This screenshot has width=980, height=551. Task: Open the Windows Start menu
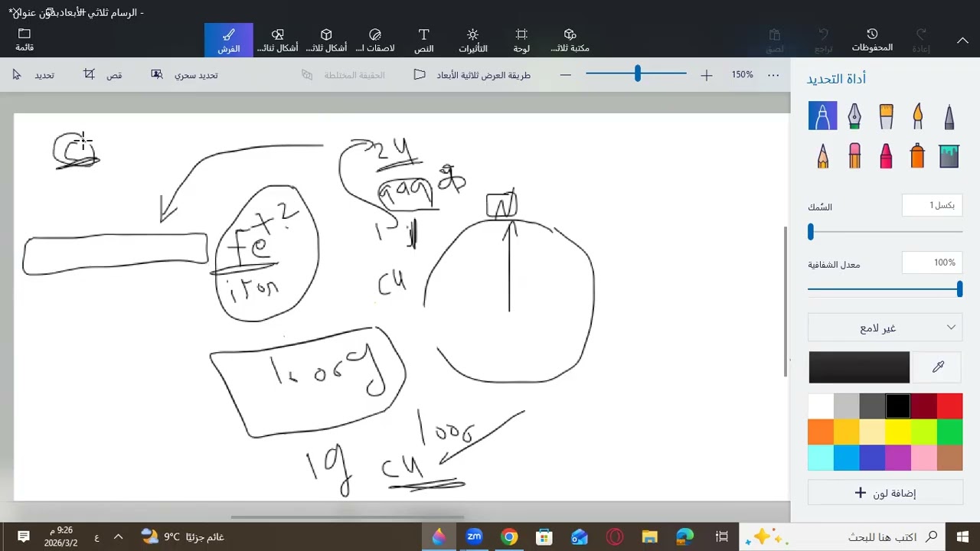click(962, 536)
